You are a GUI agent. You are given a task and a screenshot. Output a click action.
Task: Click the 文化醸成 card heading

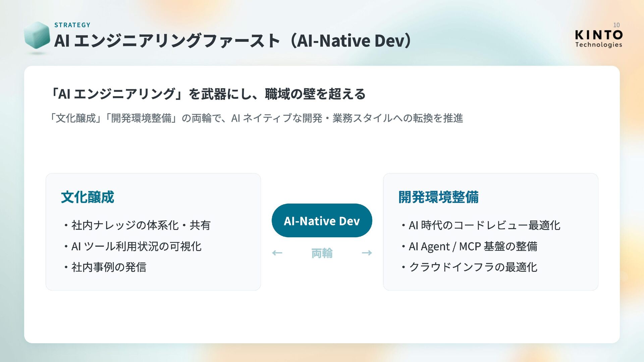point(88,197)
